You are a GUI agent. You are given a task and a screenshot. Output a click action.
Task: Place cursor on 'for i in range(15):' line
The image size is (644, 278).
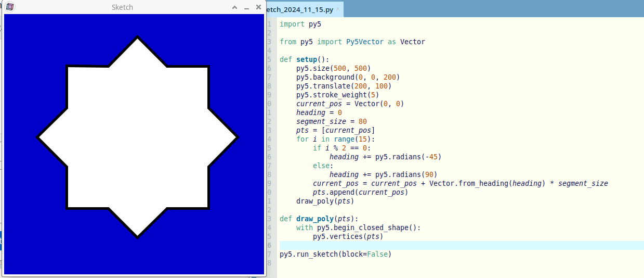(x=335, y=139)
